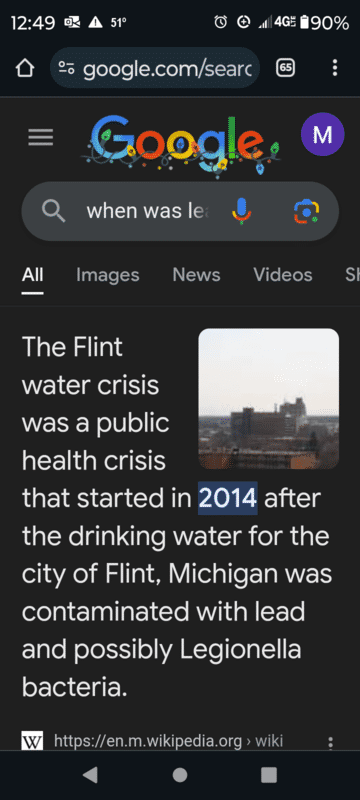Image resolution: width=360 pixels, height=800 pixels.
Task: Tap the purple M account avatar
Action: [322, 134]
